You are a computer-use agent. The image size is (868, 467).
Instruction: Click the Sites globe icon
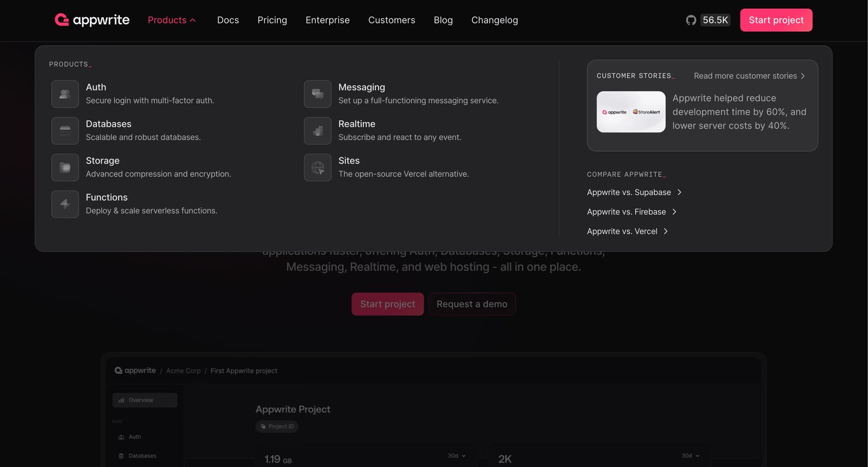[x=317, y=168]
